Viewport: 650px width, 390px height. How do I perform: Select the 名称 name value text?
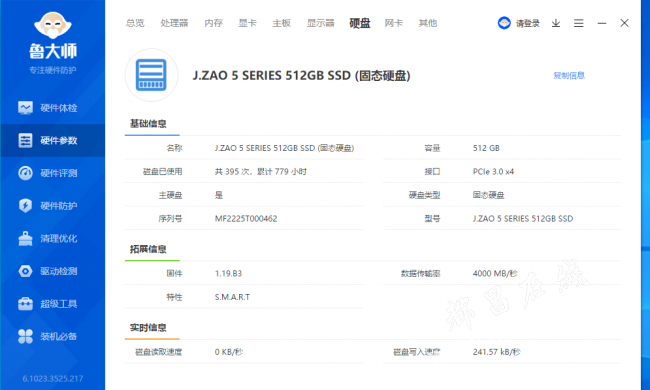tap(284, 148)
